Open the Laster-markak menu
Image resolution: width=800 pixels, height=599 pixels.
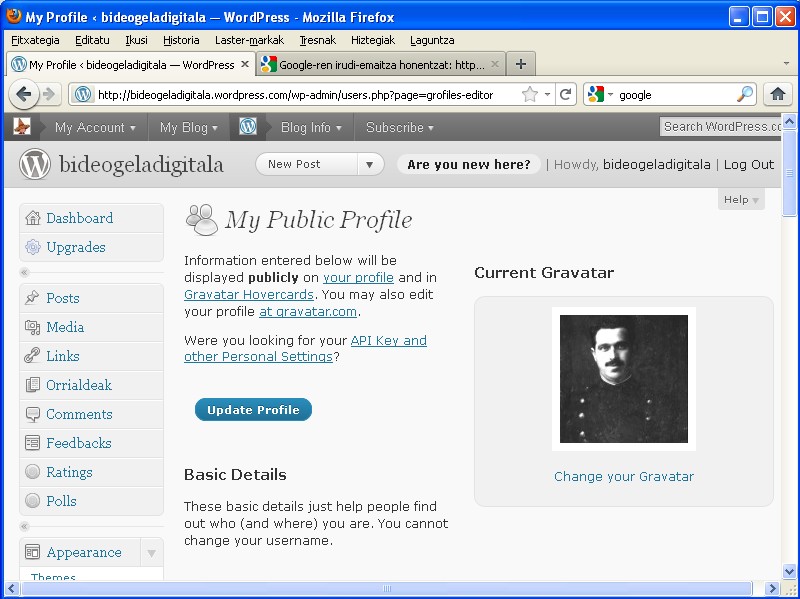(x=249, y=40)
